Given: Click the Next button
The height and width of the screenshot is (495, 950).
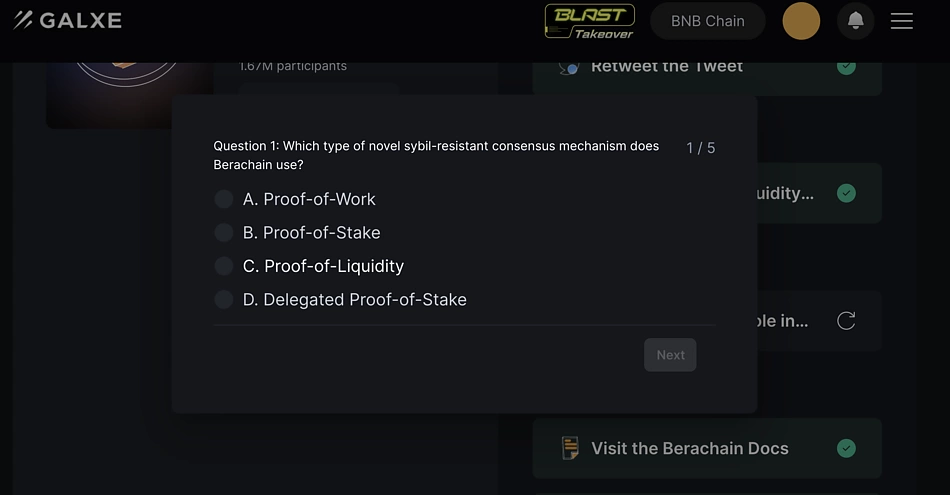Looking at the screenshot, I should (670, 355).
